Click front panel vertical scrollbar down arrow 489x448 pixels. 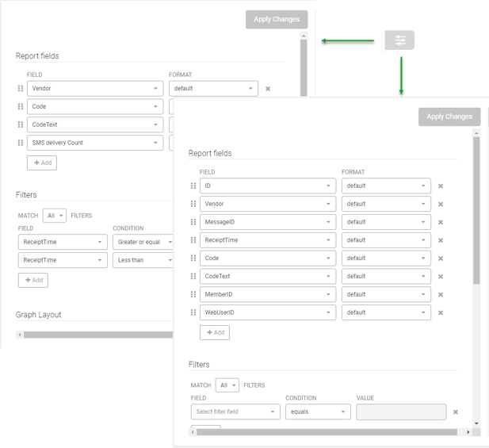point(476,423)
